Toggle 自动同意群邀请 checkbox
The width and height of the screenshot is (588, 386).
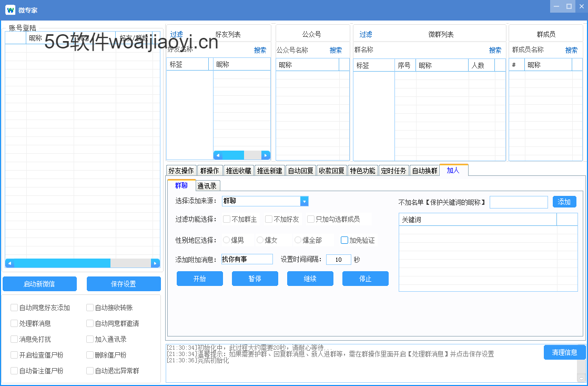click(90, 323)
